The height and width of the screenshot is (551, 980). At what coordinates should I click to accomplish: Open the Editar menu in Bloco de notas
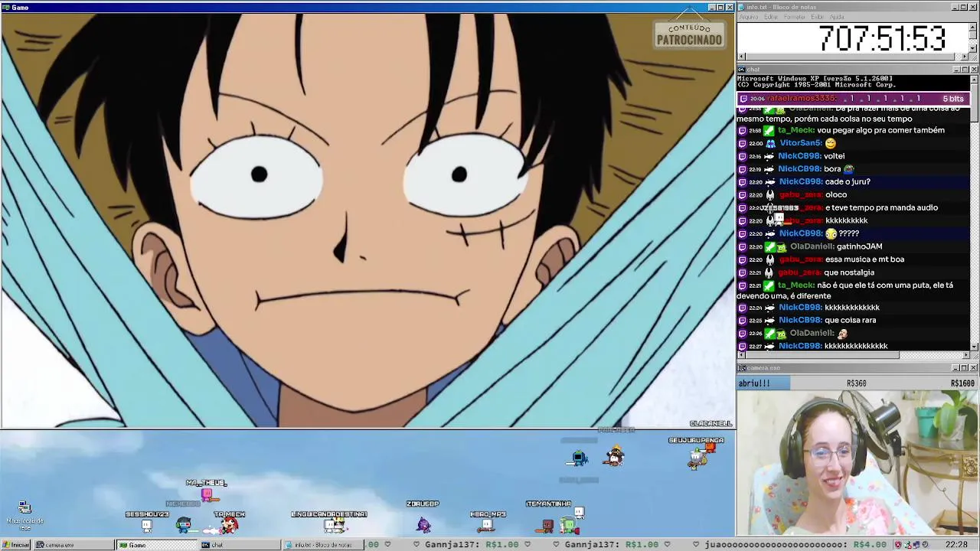771,17
